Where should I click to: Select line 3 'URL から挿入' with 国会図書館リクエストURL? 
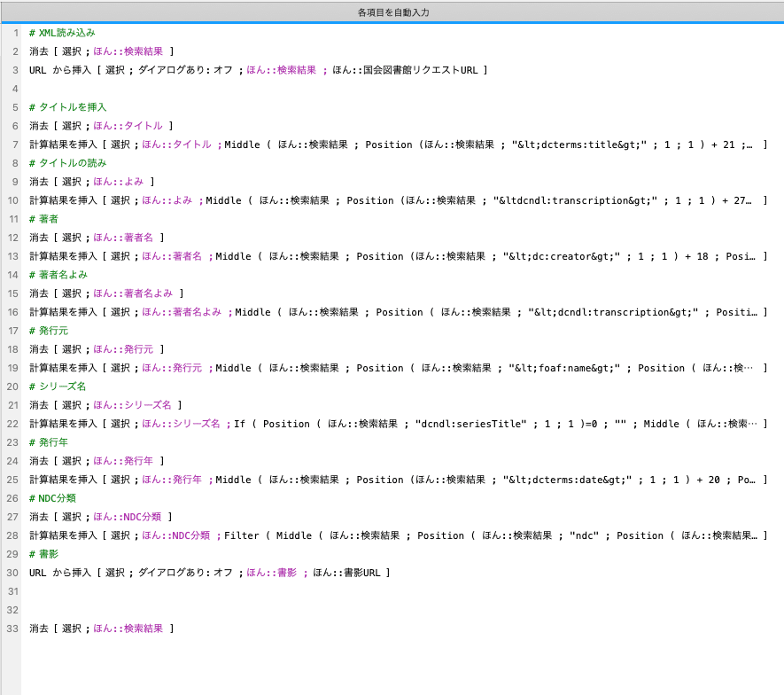[x=258, y=70]
